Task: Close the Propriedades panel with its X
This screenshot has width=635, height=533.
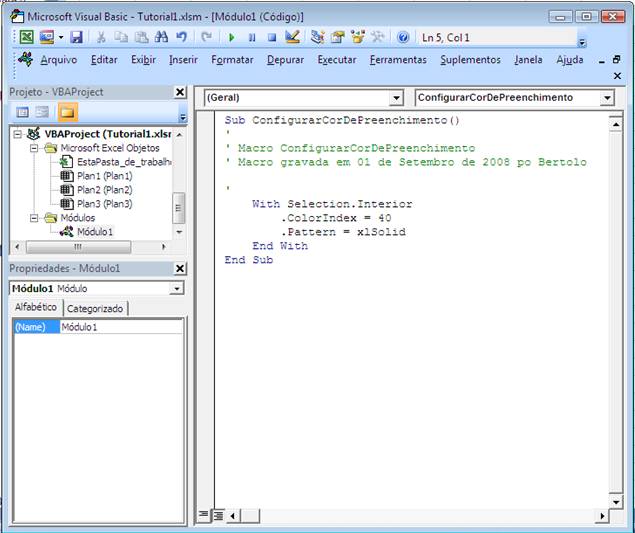Action: click(180, 269)
